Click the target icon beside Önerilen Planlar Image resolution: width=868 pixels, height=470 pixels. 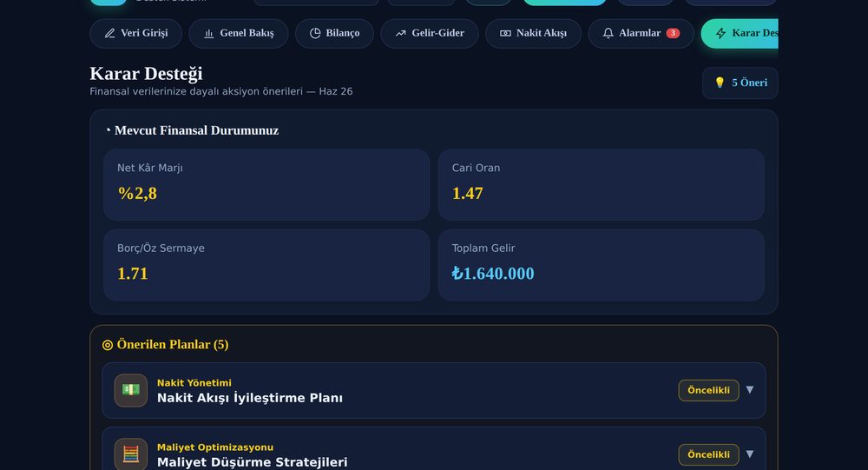click(108, 345)
